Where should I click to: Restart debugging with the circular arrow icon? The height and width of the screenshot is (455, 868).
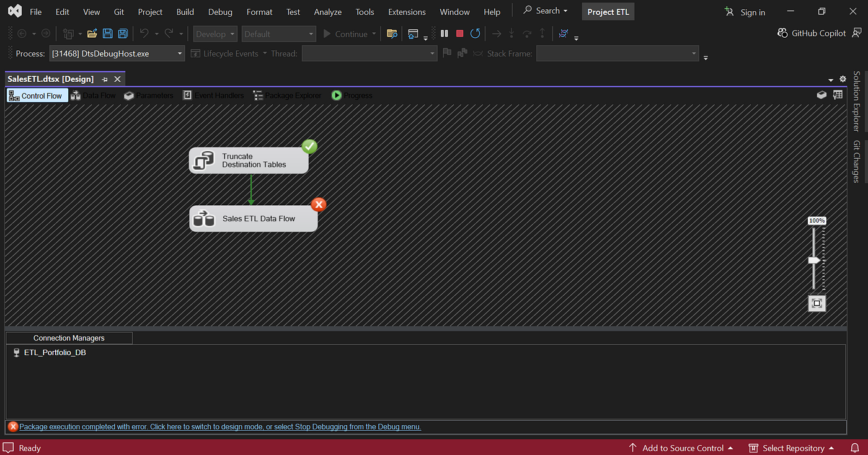(x=476, y=33)
